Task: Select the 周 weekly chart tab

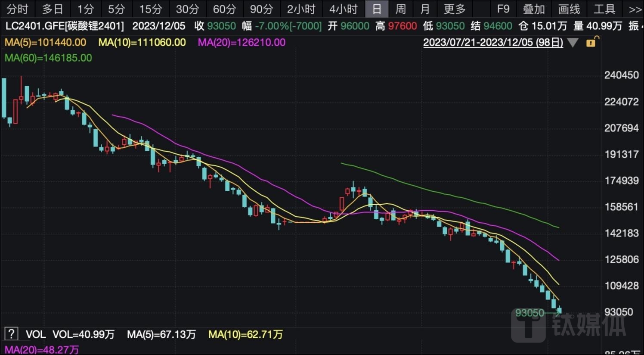Action: (x=400, y=9)
